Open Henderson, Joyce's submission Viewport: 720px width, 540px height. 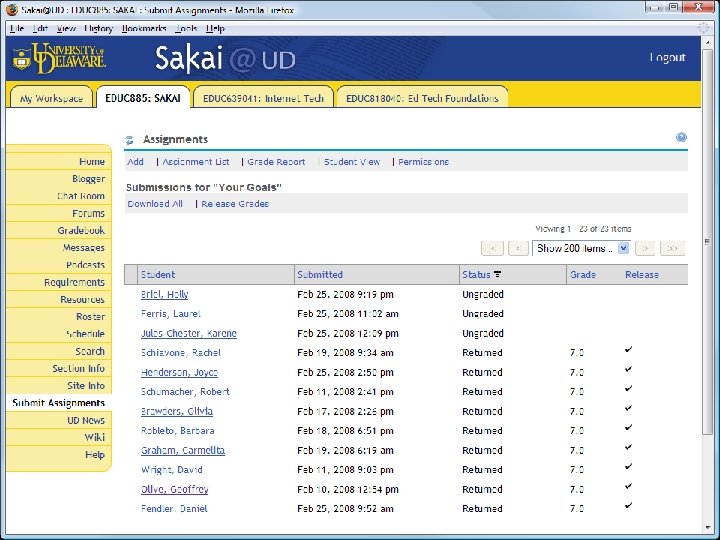click(179, 372)
